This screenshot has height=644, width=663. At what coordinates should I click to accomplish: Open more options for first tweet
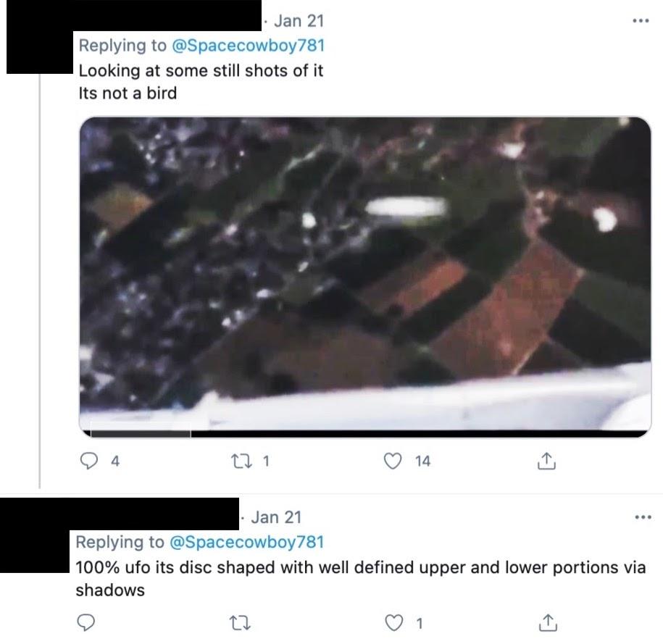coord(641,20)
